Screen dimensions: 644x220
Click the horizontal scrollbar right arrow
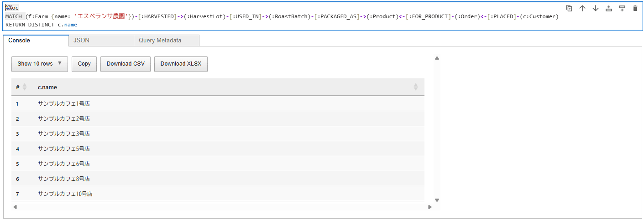point(429,207)
